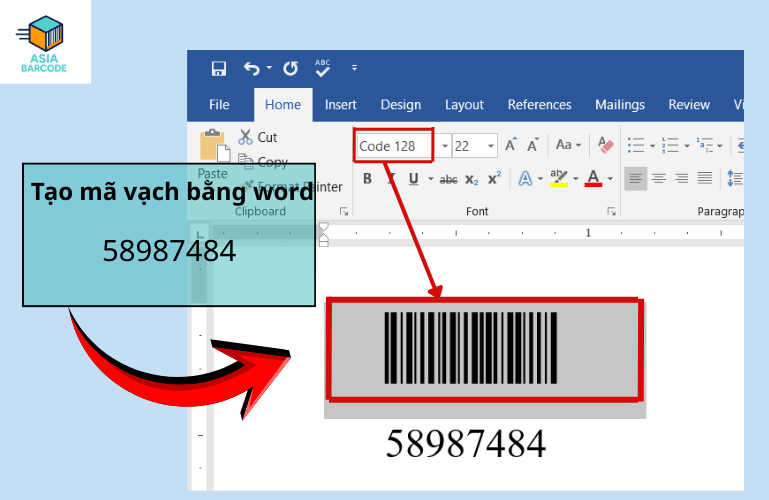Switch to the Home tab

pos(283,105)
